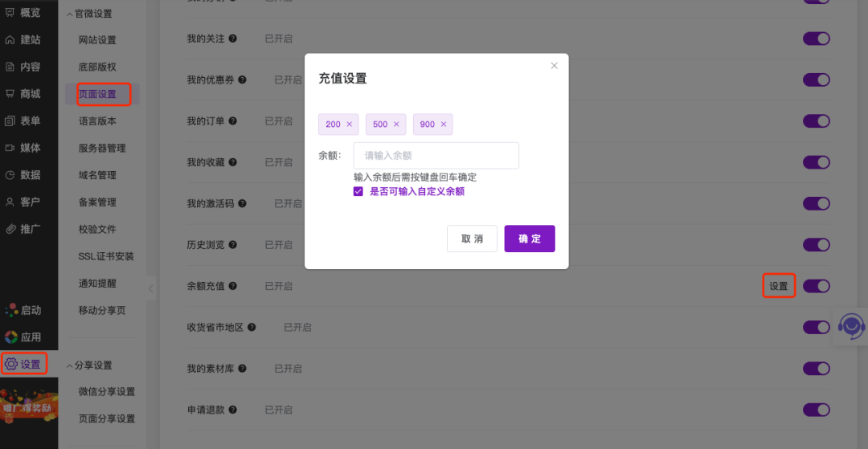Screen dimensions: 868x449
Task: Show help tooltip for 收货省市地区
Action: click(252, 328)
